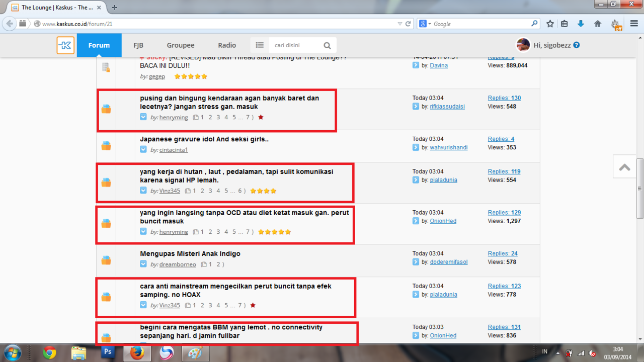This screenshot has width=644, height=362.
Task: Open 'Replies: 24' link
Action: [503, 253]
